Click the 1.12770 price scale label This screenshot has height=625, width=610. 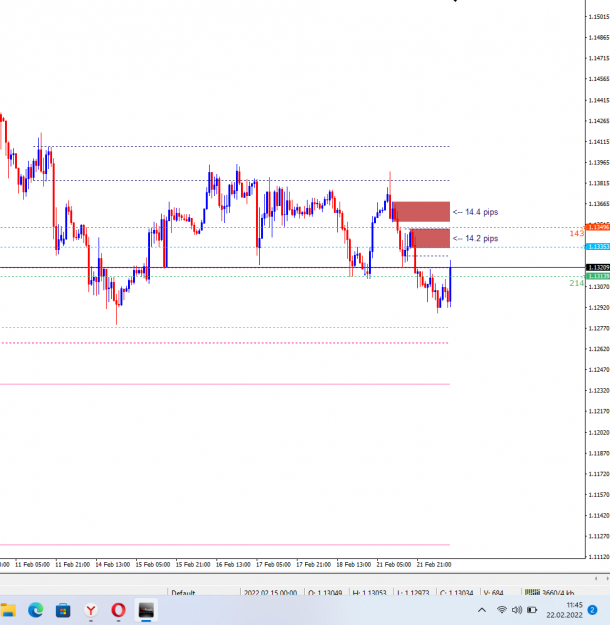599,328
